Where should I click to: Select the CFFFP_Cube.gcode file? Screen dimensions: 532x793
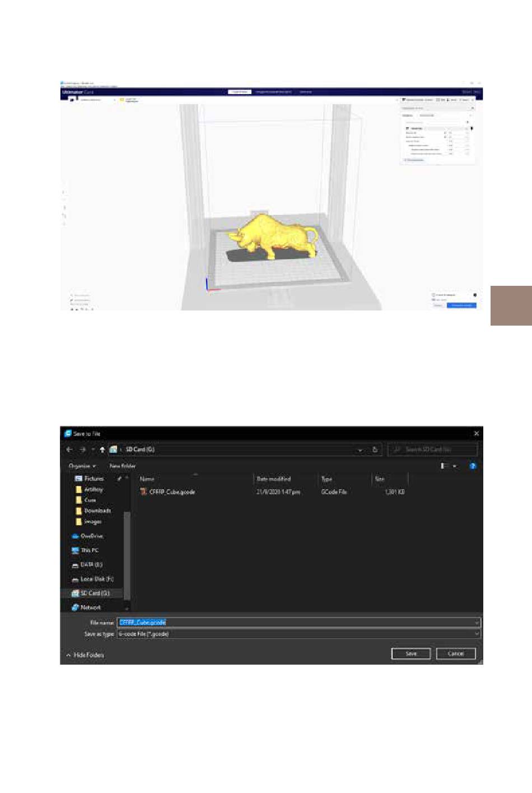[171, 492]
